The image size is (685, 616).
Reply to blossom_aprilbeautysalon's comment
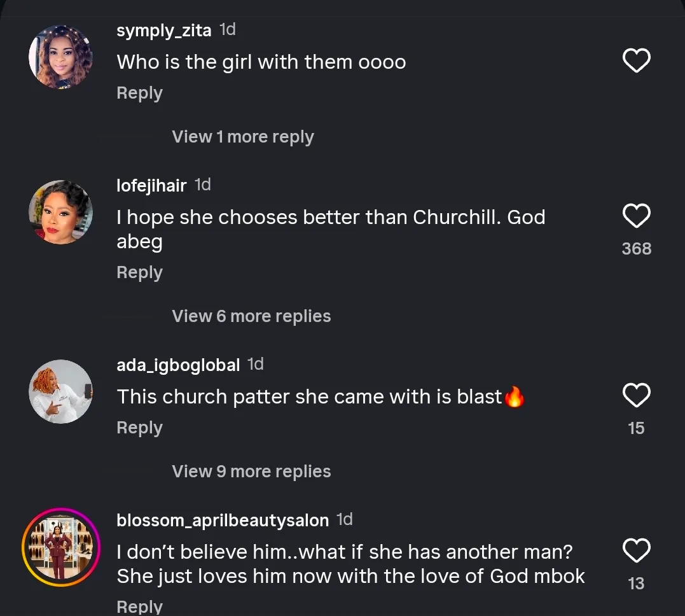(x=139, y=606)
